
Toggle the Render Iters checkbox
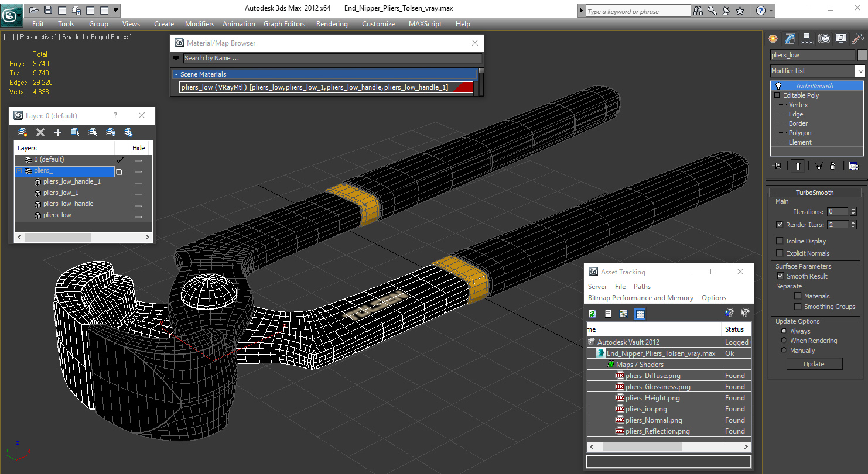point(780,225)
